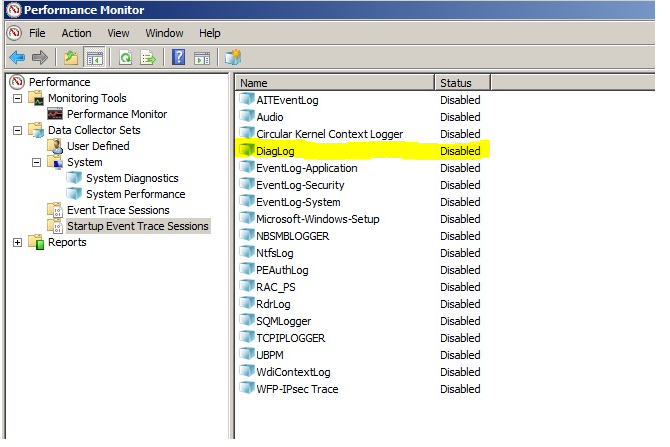Click Disabled status of WFP-IPsec Trace

pos(460,389)
